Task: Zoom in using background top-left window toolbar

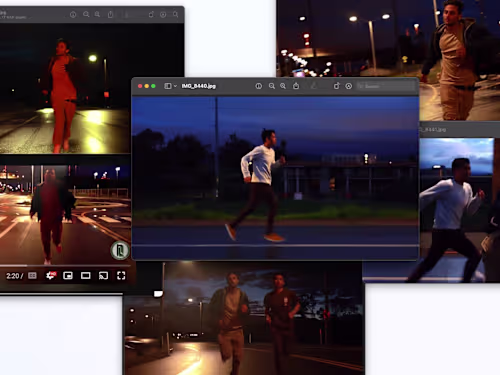Action: pos(97,14)
